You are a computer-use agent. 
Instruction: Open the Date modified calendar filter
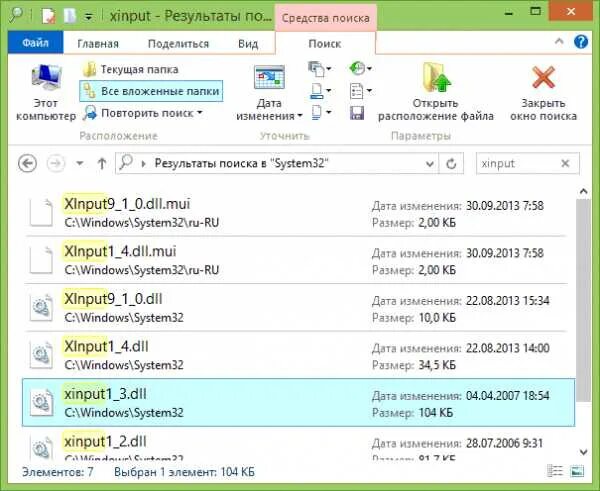[269, 92]
